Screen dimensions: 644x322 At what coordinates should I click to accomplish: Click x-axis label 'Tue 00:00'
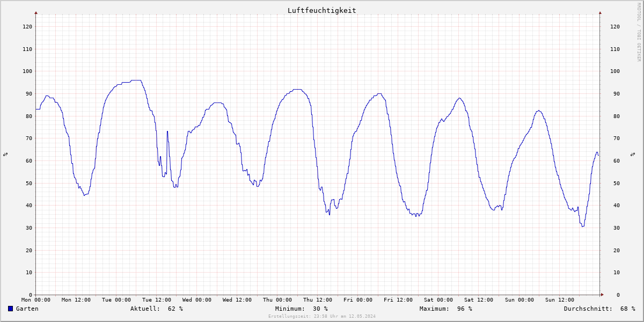point(116,300)
